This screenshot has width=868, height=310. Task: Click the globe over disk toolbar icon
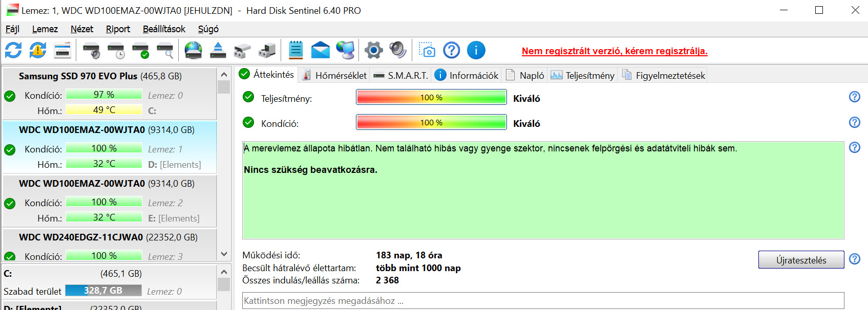[x=193, y=50]
